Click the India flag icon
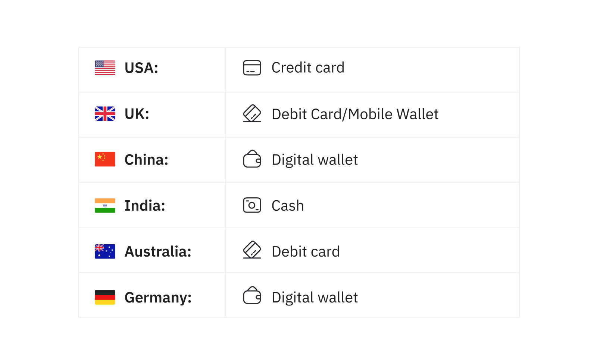The height and width of the screenshot is (364, 597). pyautogui.click(x=105, y=205)
